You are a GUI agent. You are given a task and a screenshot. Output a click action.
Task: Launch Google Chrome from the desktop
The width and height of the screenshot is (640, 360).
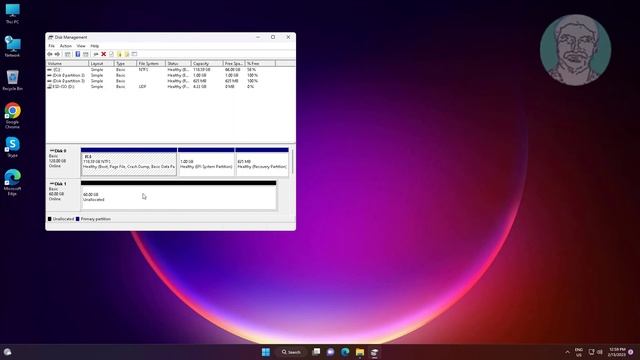(x=12, y=116)
